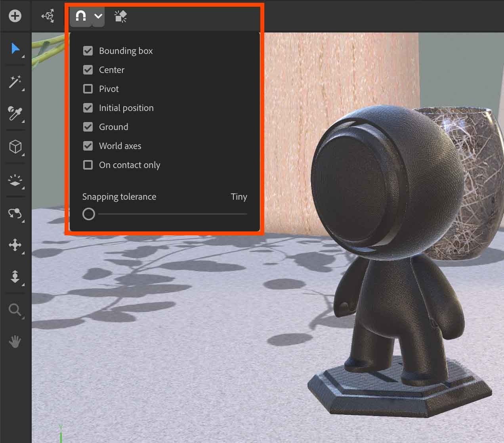Enable the Pivot snapping checkbox
Screen dimensions: 504x443
tap(88, 89)
